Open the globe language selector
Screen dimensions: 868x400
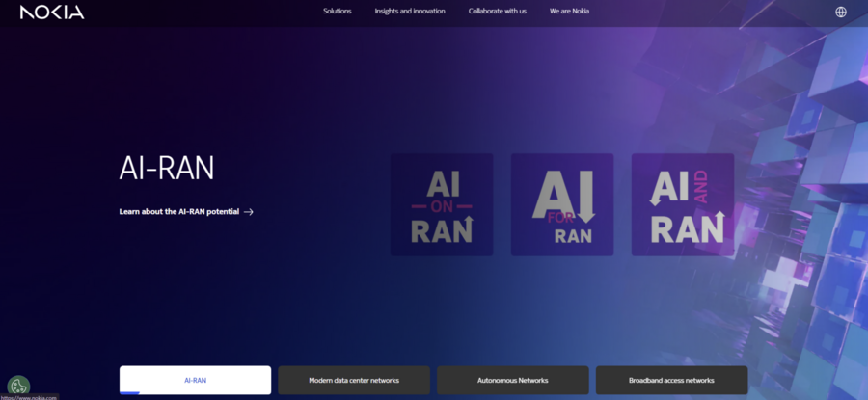pos(840,13)
